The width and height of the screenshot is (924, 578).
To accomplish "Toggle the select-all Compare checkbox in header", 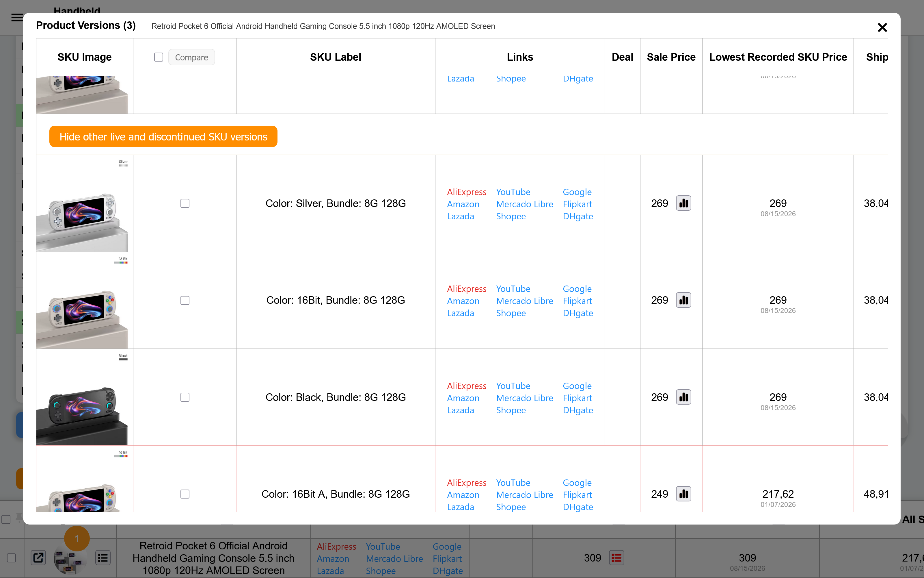I will pos(159,57).
